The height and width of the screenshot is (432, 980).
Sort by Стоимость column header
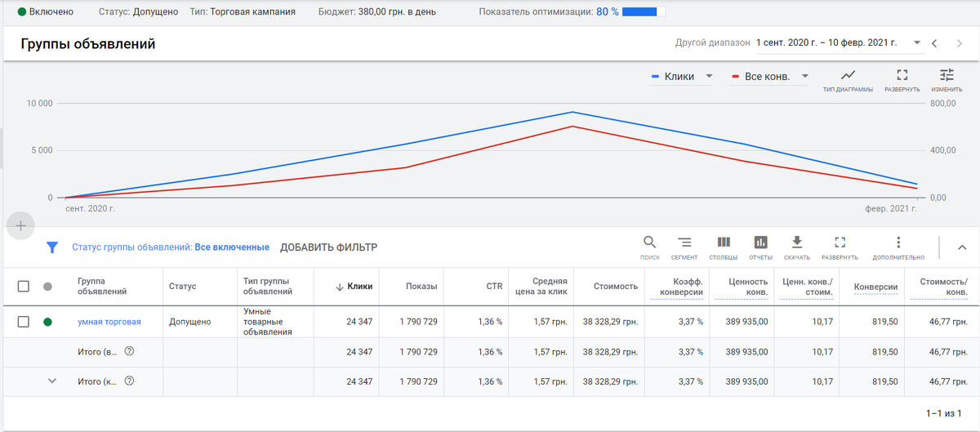[614, 287]
